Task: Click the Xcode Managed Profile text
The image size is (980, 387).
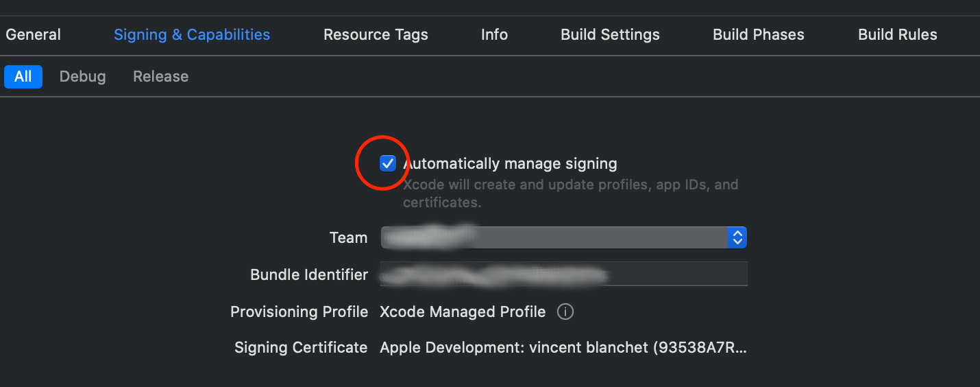Action: click(x=463, y=312)
